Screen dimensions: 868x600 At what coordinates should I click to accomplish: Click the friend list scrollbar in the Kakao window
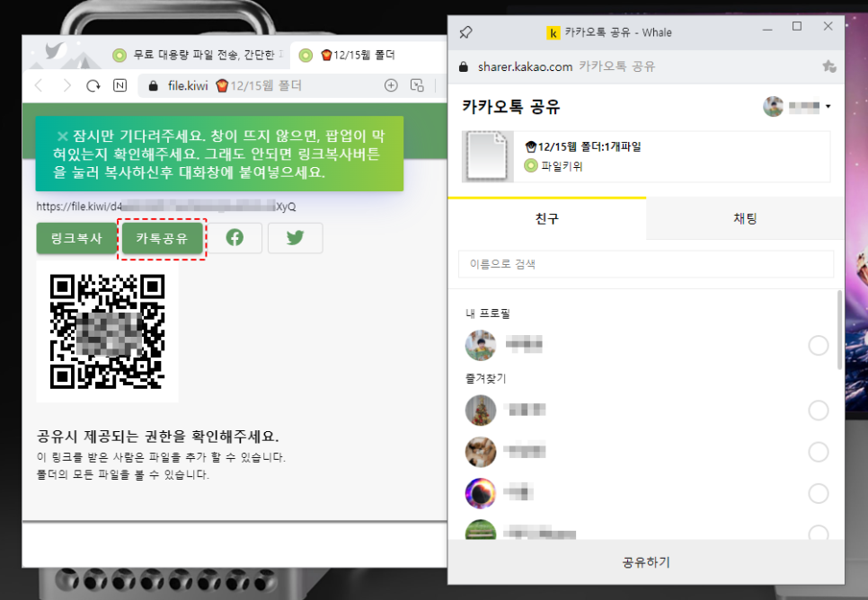click(839, 330)
